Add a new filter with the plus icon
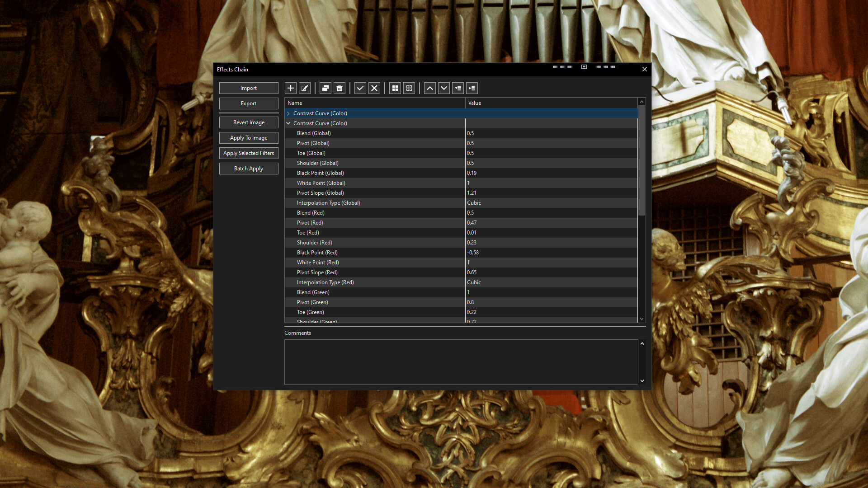This screenshot has width=868, height=488. [x=291, y=88]
